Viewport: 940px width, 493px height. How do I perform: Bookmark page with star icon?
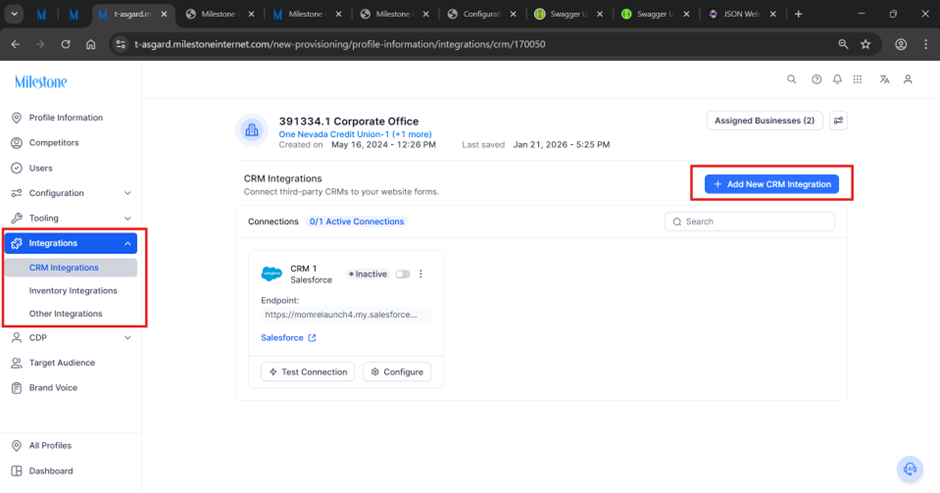(x=866, y=44)
